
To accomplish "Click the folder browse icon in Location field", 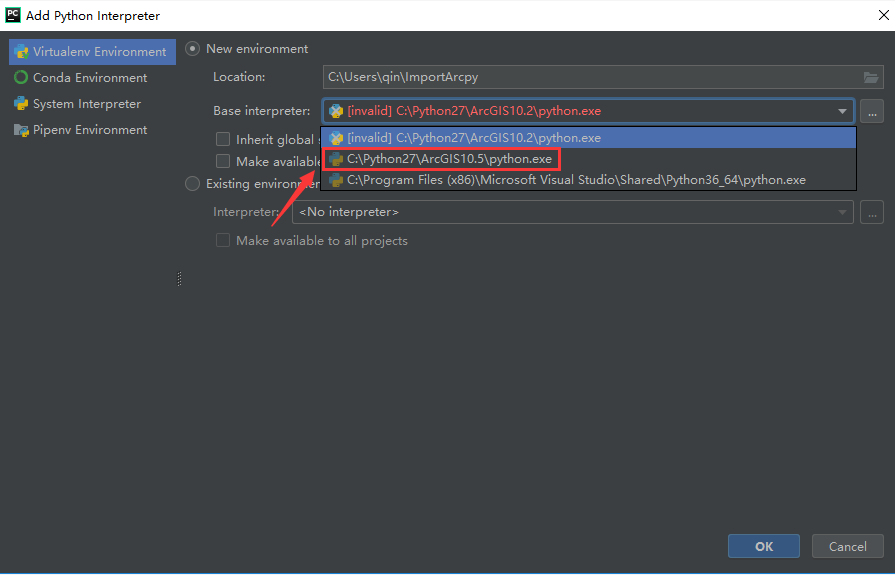I will point(871,77).
